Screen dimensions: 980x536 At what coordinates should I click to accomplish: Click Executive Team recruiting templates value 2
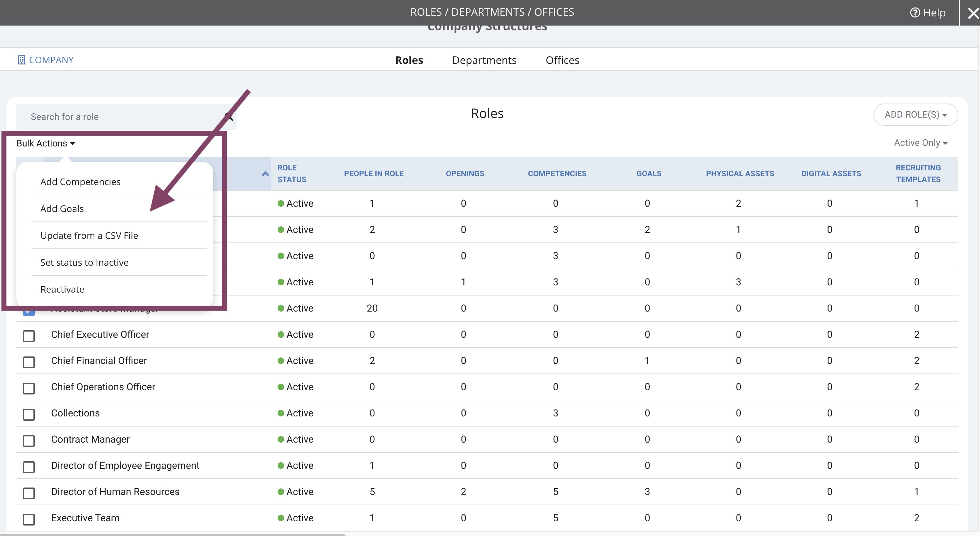coord(916,518)
